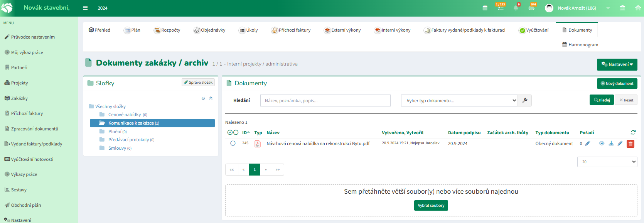Click the wrench icon beside the document type filter
644x223 pixels.
[525, 100]
